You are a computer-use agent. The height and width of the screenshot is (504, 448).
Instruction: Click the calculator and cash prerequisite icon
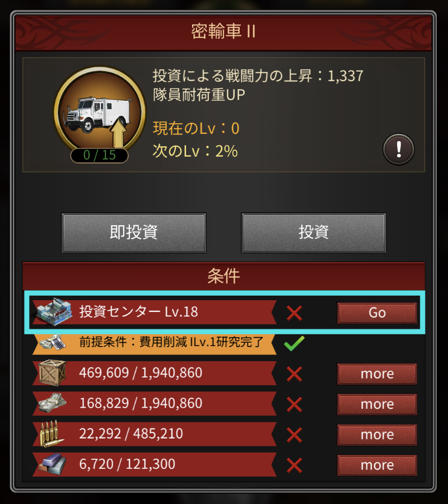(53, 343)
